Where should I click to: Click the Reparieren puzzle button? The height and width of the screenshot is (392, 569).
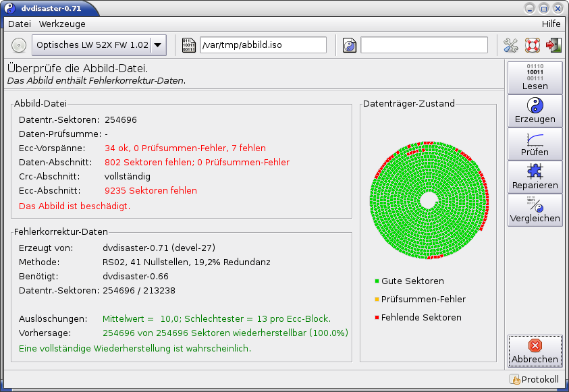coord(535,177)
